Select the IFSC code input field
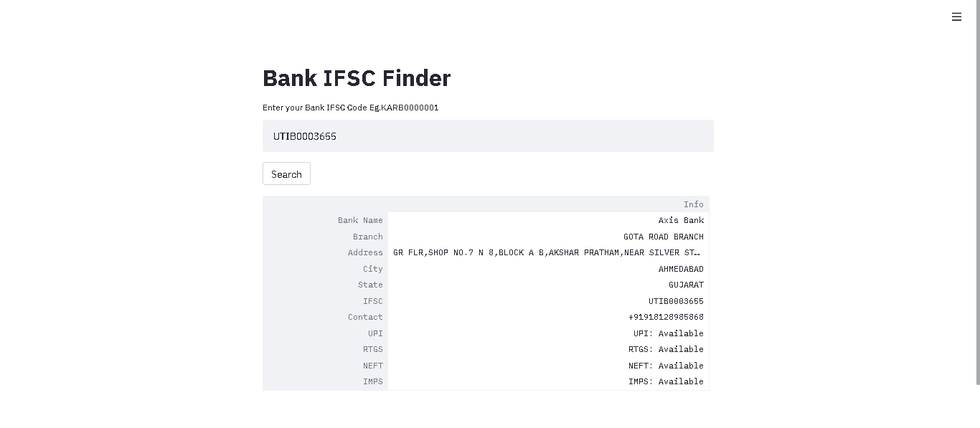 click(x=488, y=135)
